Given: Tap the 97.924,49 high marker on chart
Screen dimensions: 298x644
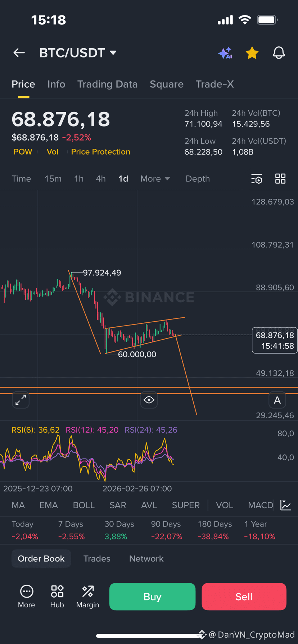Looking at the screenshot, I should click(x=102, y=273).
